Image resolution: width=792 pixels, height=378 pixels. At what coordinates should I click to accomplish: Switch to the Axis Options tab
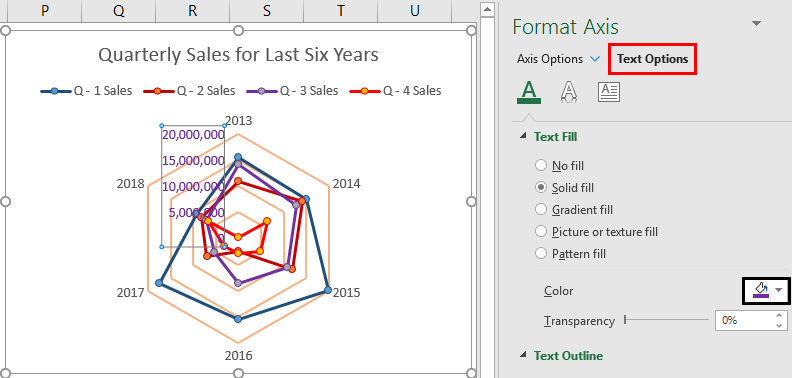(550, 59)
